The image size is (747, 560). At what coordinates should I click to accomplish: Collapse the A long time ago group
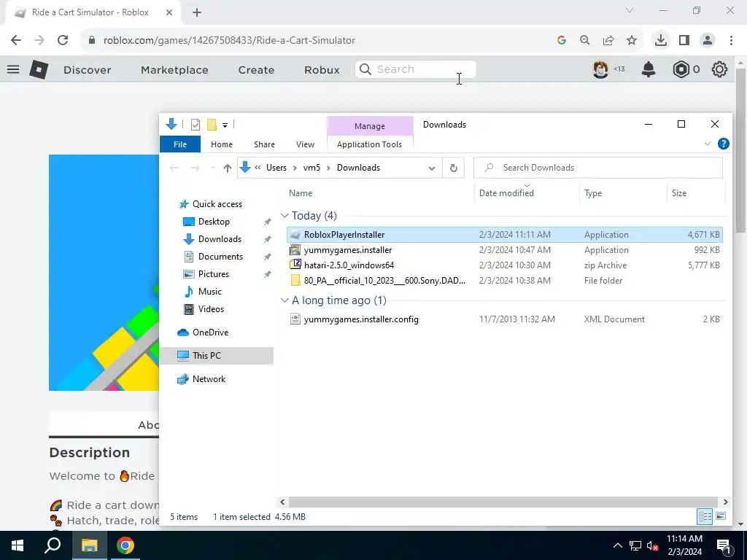[285, 300]
